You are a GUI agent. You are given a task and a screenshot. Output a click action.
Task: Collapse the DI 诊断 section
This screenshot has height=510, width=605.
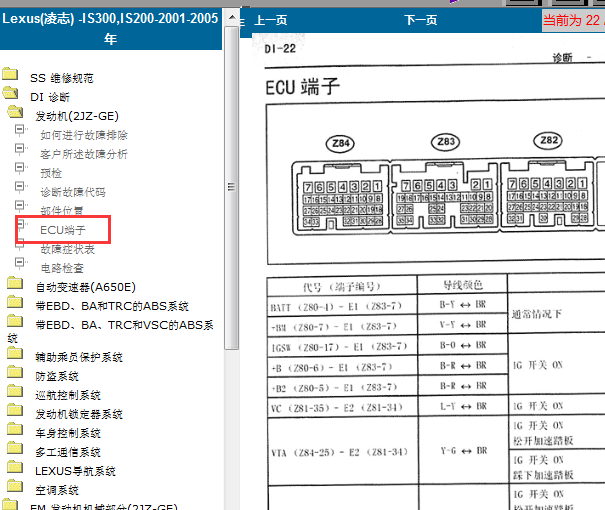(x=50, y=97)
